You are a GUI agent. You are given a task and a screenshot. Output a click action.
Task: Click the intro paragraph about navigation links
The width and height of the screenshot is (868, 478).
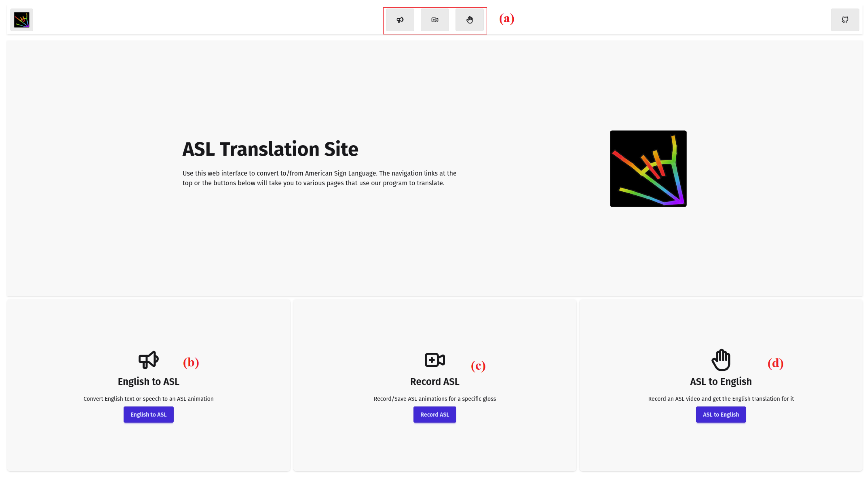pyautogui.click(x=319, y=178)
